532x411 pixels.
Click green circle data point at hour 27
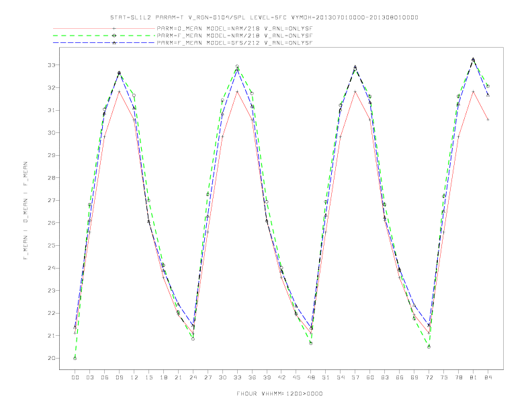(208, 194)
